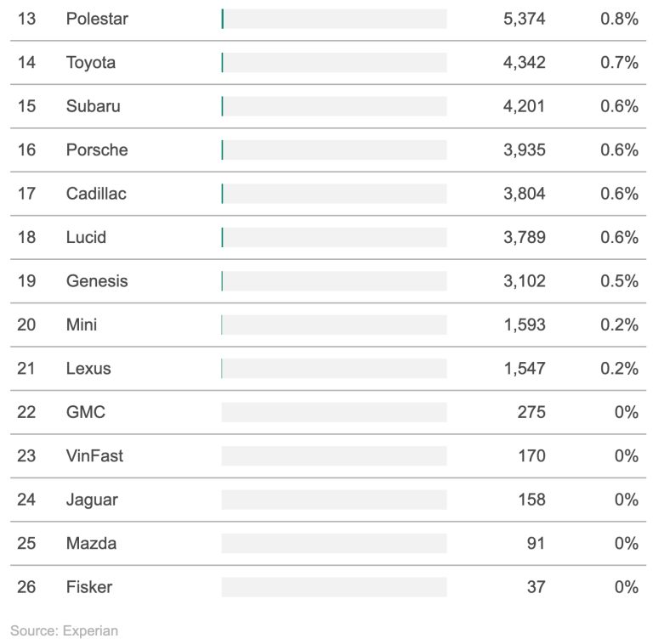Click rank number 26
The image size is (653, 644).
26,587
